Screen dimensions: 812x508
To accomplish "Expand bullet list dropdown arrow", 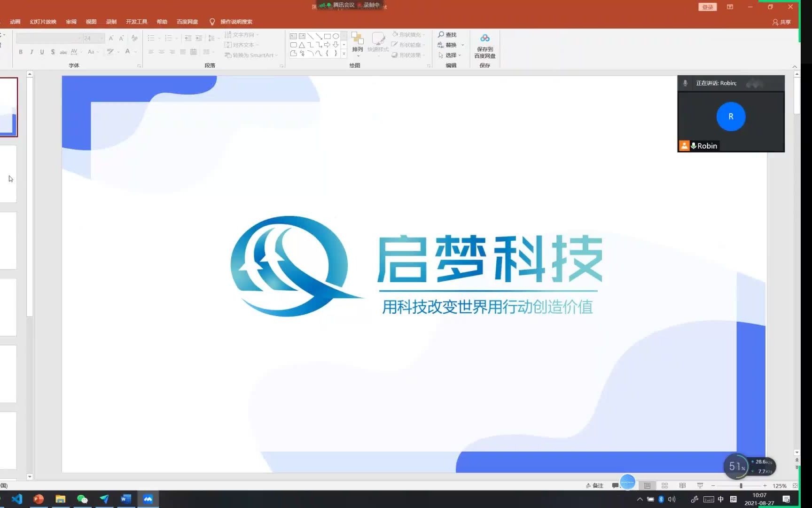I will pyautogui.click(x=159, y=38).
